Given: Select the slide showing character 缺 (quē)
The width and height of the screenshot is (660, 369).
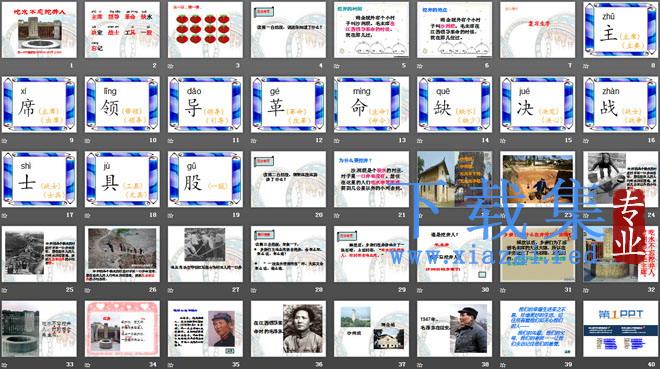Looking at the screenshot, I should (454, 105).
